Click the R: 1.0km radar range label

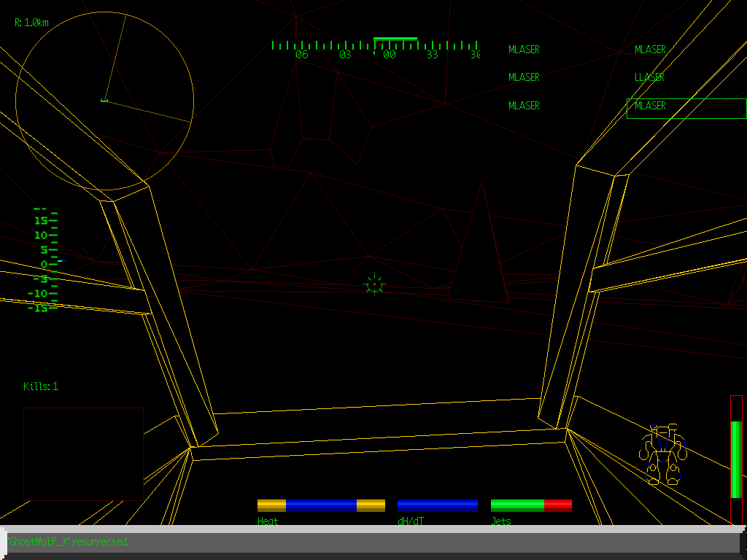tap(31, 23)
